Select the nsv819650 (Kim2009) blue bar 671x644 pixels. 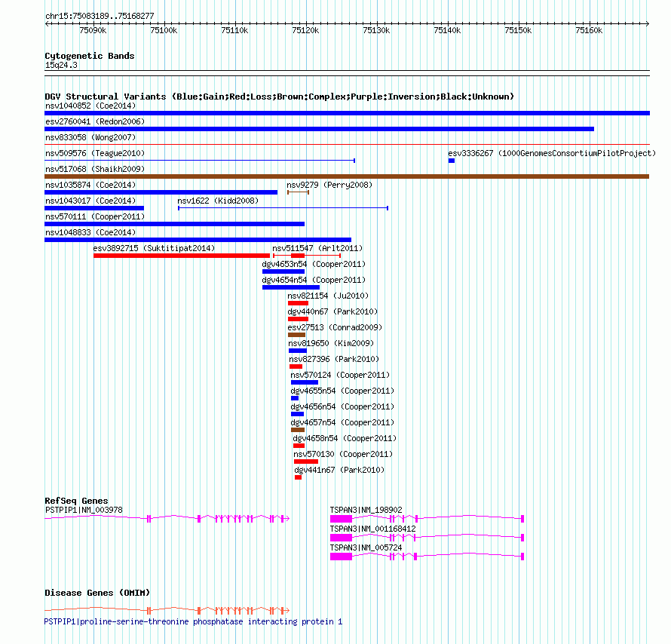click(x=298, y=351)
